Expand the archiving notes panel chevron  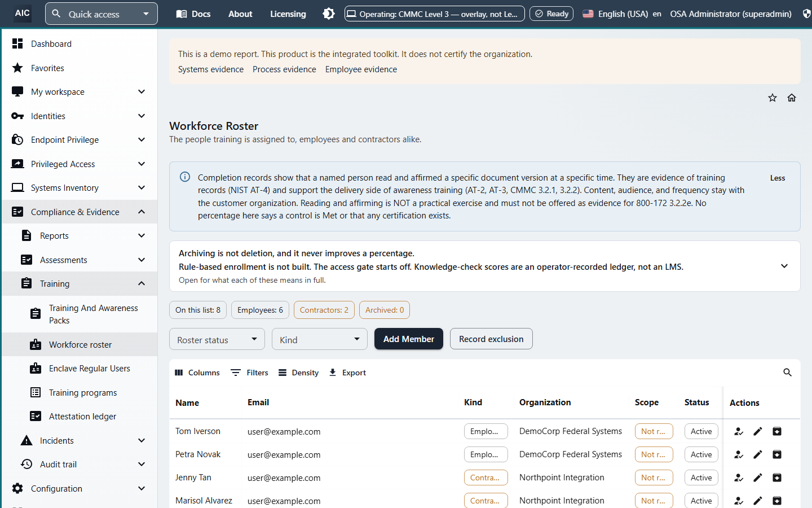[x=784, y=266]
